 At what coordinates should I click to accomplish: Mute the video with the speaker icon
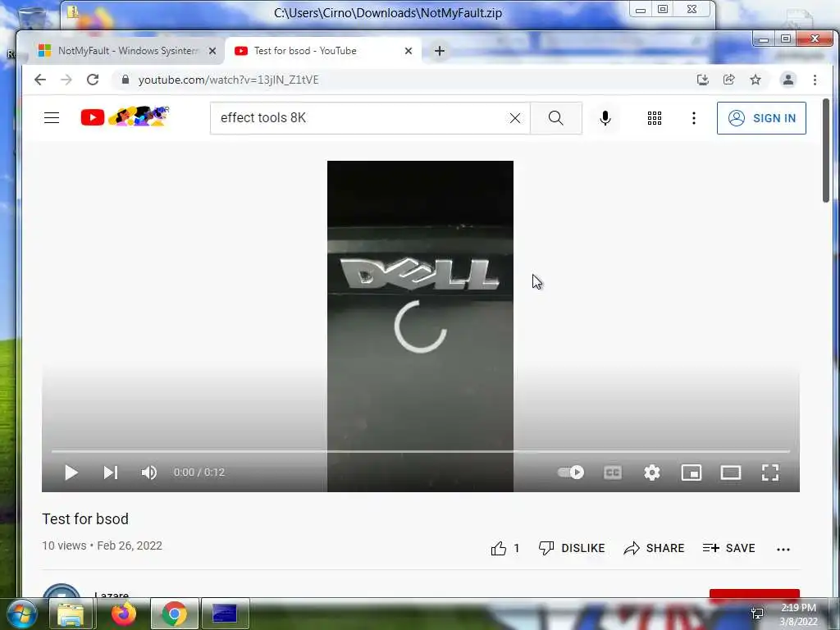click(x=149, y=472)
